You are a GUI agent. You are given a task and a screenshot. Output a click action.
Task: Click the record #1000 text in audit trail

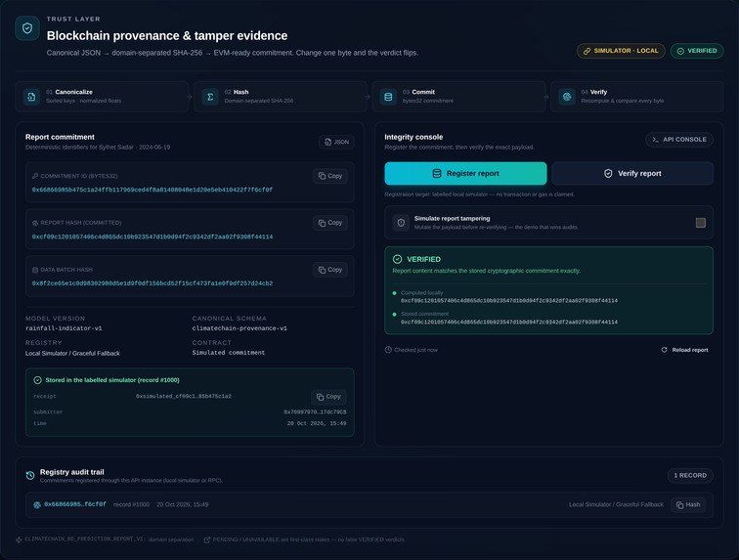tap(131, 504)
